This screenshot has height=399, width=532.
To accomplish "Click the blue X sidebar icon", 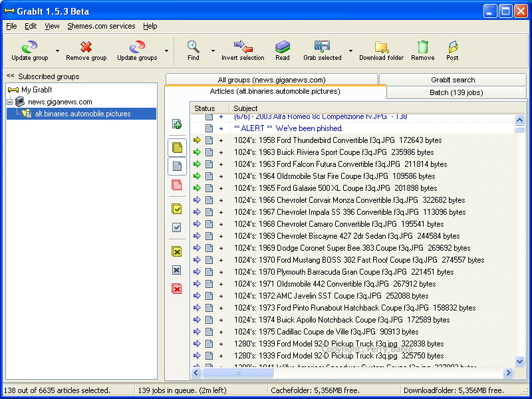I will point(177,270).
